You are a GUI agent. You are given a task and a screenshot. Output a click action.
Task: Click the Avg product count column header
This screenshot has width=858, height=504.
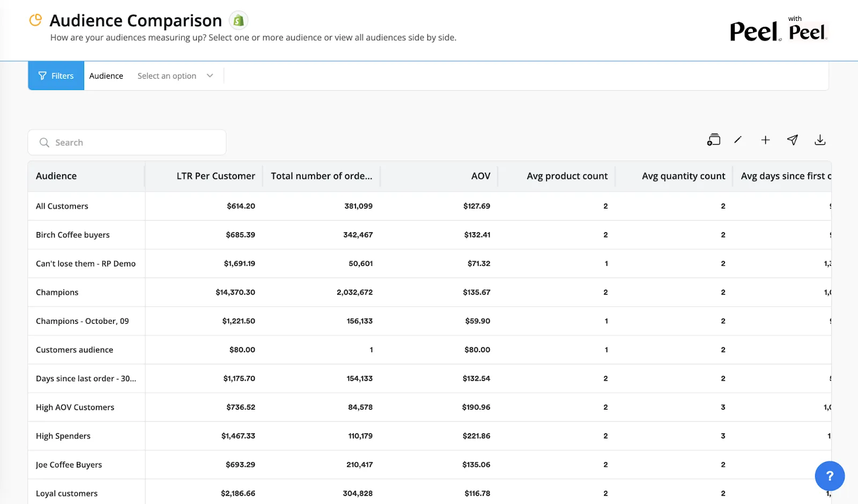tap(567, 176)
